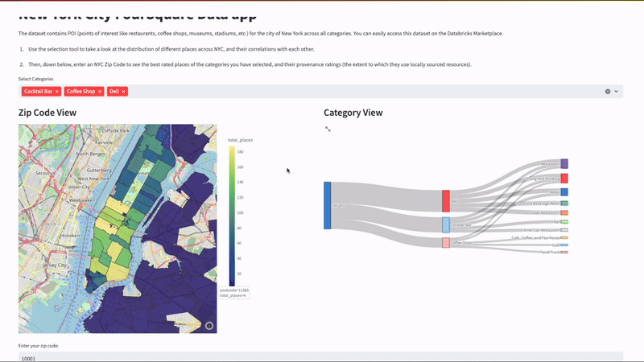The width and height of the screenshot is (644, 362).
Task: Click the Restaurant purple node
Action: [x=565, y=164]
